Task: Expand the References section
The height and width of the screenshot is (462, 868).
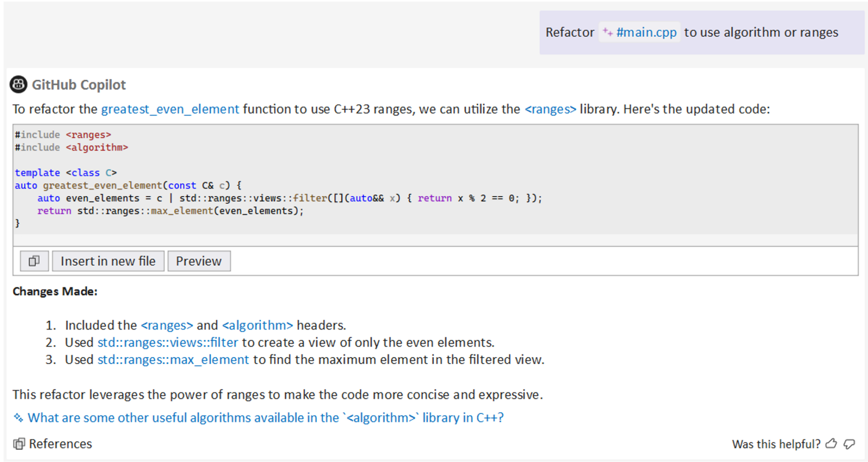Action: [x=60, y=444]
